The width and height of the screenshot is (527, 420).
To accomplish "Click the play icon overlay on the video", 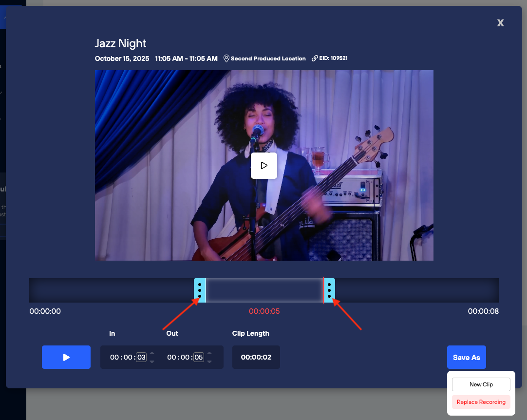I will point(263,166).
